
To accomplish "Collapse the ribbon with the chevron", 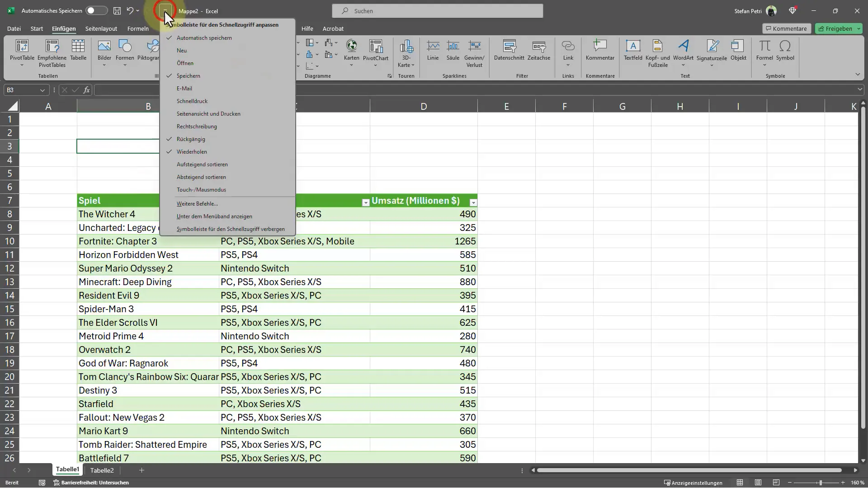I will pos(858,75).
